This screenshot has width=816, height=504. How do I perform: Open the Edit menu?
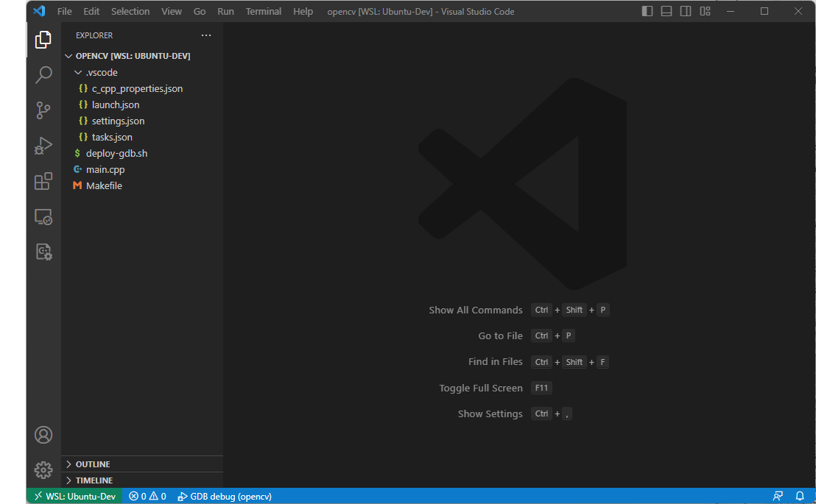(91, 11)
